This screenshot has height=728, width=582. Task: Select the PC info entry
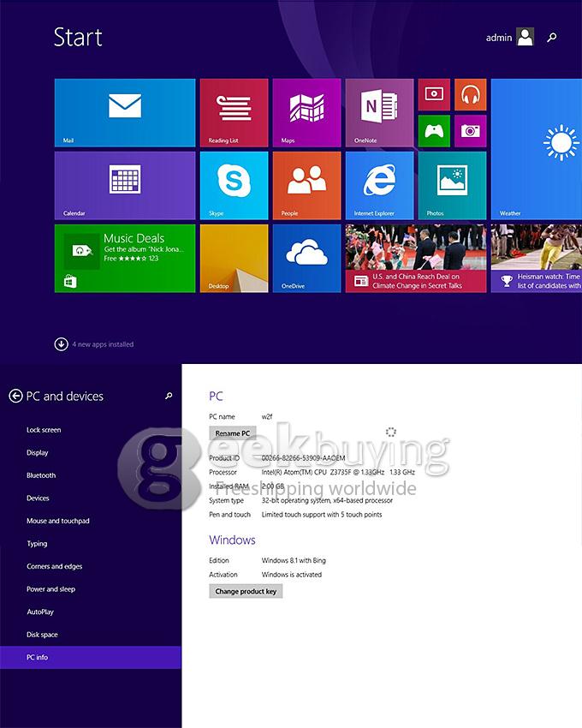(x=91, y=658)
